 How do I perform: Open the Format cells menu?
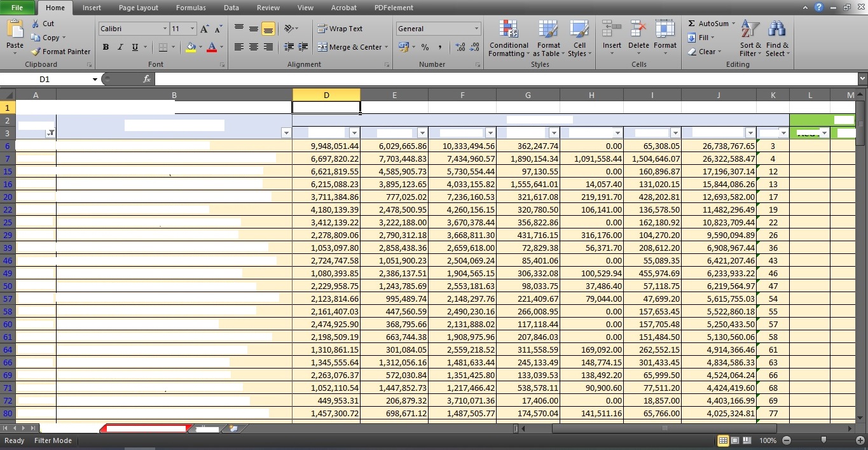665,37
